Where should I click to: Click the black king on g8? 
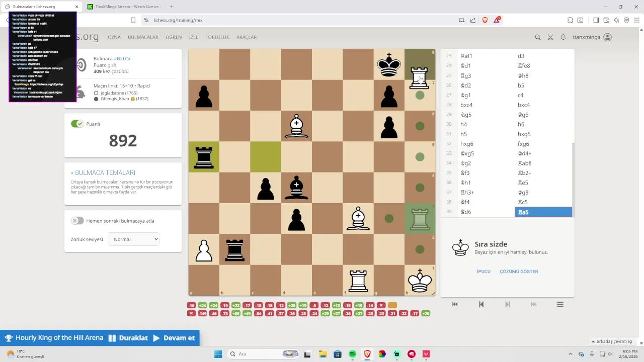pos(389,64)
